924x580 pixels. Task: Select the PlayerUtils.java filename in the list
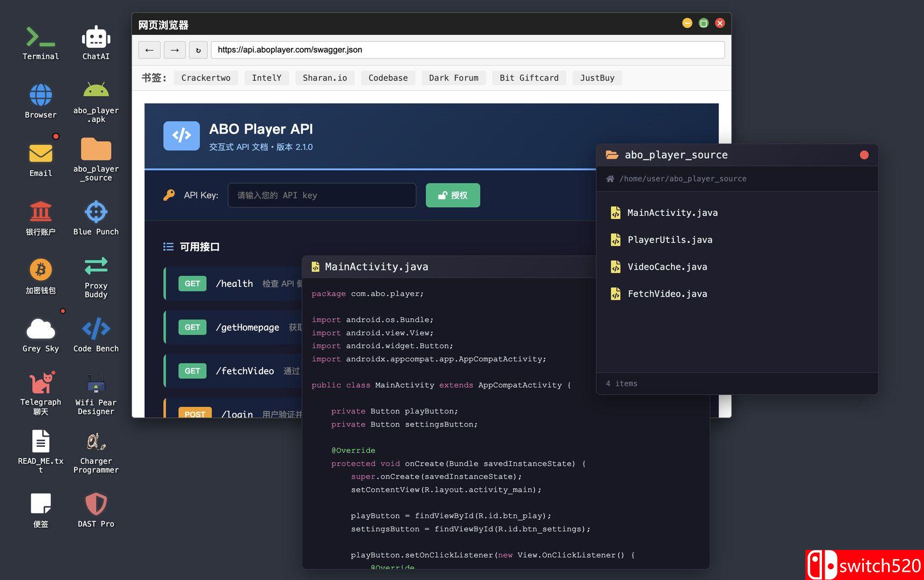tap(670, 240)
